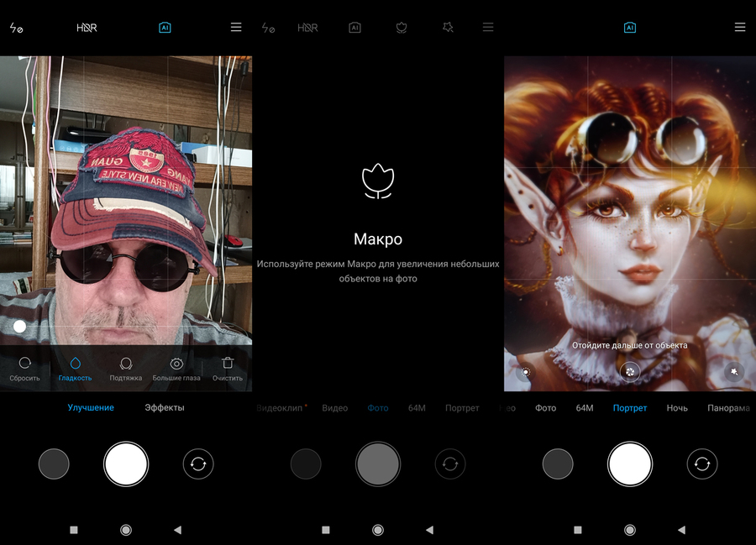
Task: Toggle the blue AI icon in left selfie screen
Action: click(165, 28)
